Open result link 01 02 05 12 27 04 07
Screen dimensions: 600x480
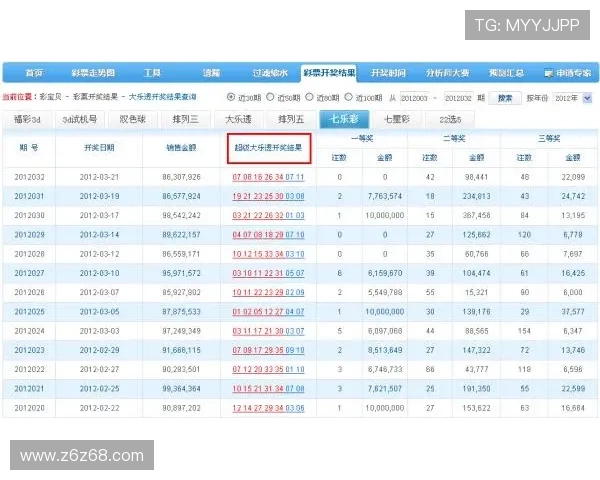[268, 312]
